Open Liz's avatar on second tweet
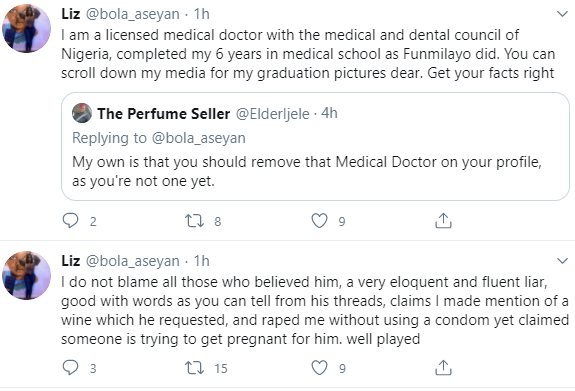This screenshot has height=391, width=575. pyautogui.click(x=26, y=275)
